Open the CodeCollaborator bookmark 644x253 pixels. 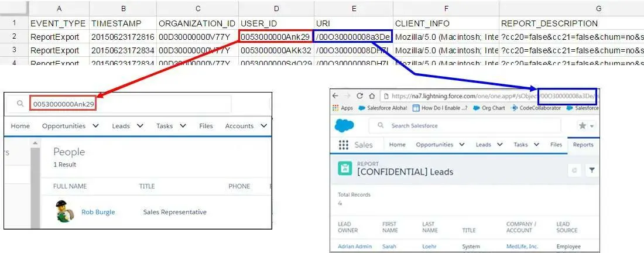(536, 108)
